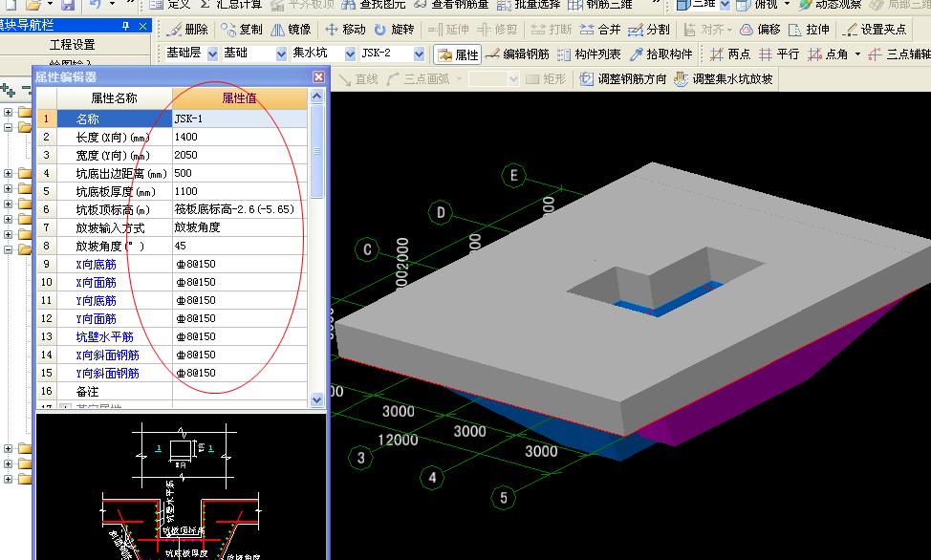Open the 基础层 floor dropdown

[x=212, y=54]
